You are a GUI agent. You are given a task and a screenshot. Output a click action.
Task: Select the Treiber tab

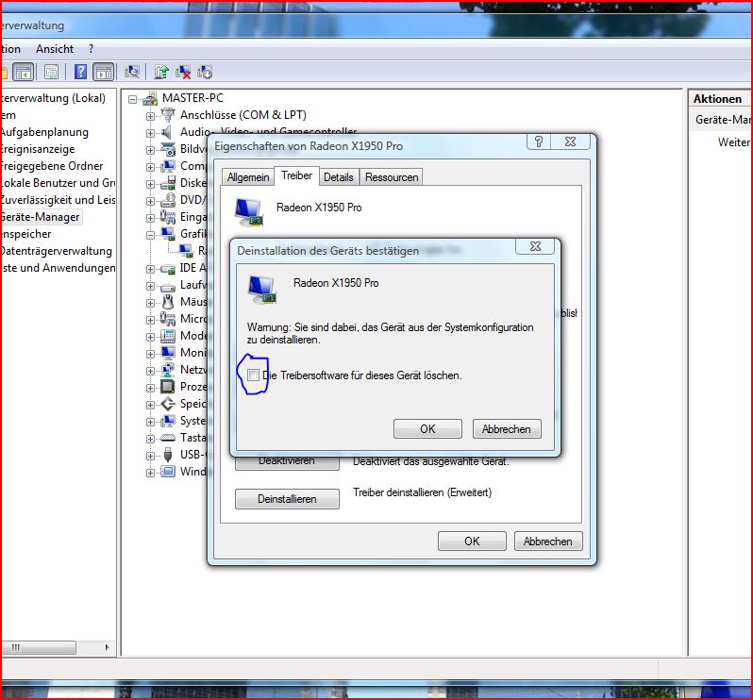(297, 175)
